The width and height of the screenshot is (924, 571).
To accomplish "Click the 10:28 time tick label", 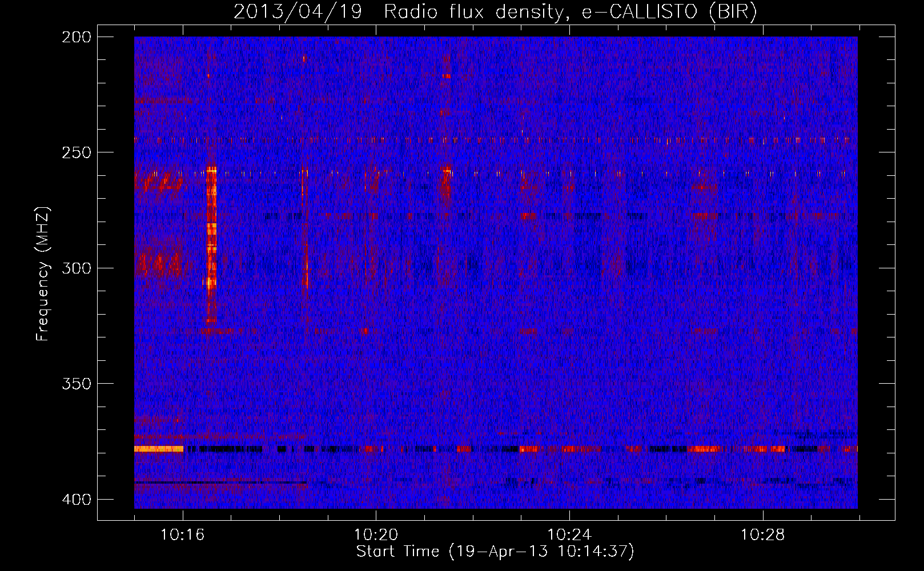I will pos(763,535).
